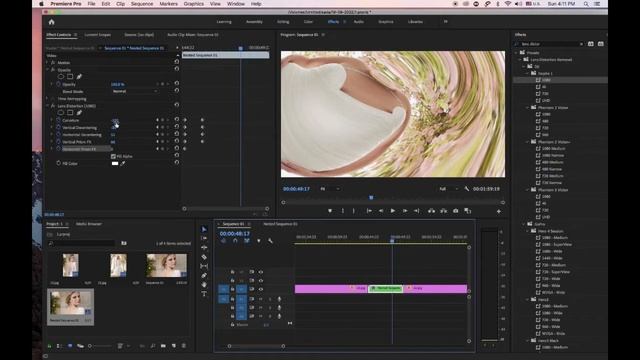This screenshot has height=360, width=640.
Task: Go to the Premiere Pro Home screen
Action: pos(51,22)
